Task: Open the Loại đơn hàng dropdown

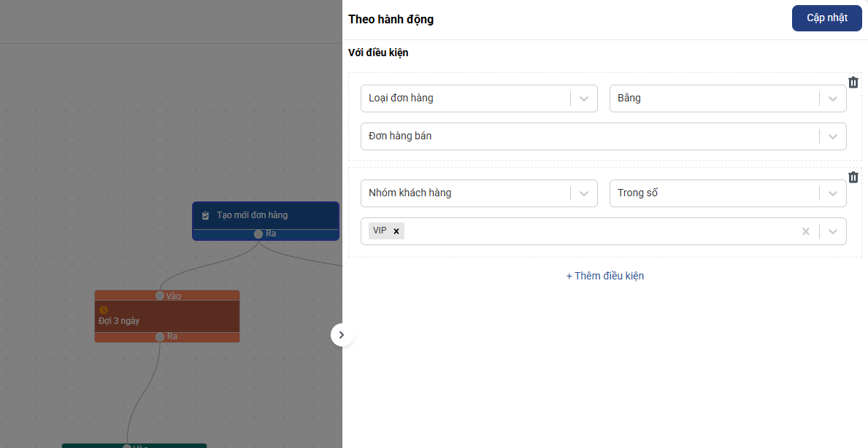Action: tap(583, 99)
